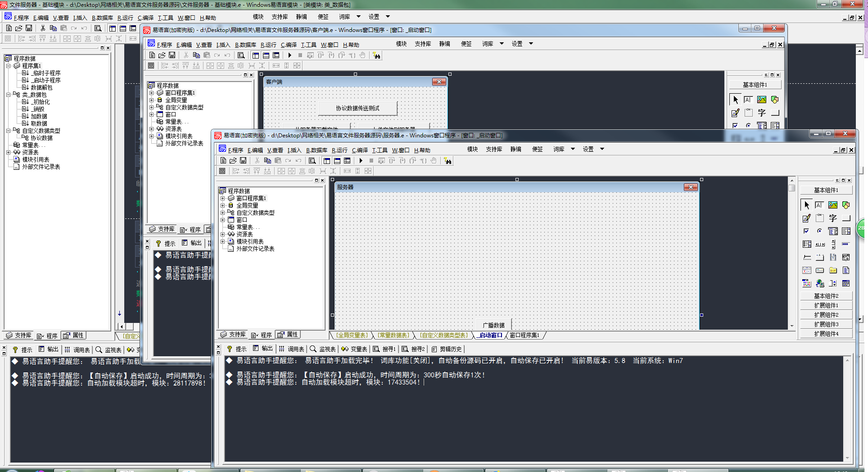The image size is (868, 472).
Task: Click the Run (play) icon in server window
Action: point(361,160)
